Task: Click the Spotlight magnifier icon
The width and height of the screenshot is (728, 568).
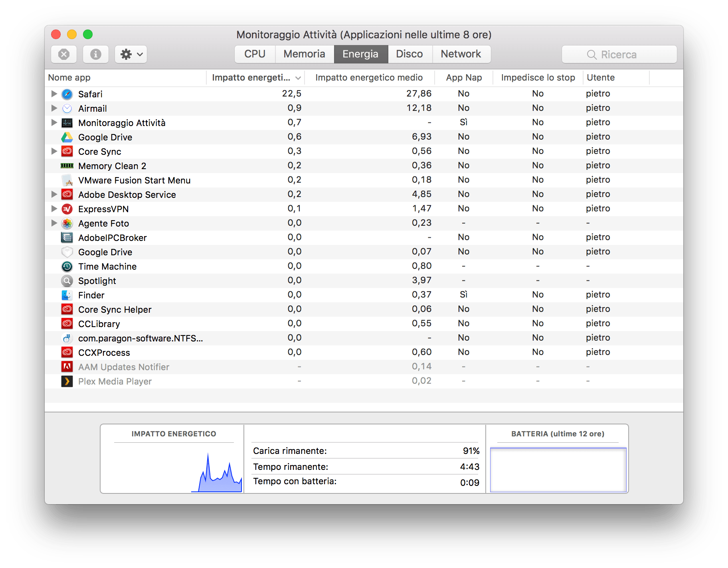Action: click(x=67, y=281)
